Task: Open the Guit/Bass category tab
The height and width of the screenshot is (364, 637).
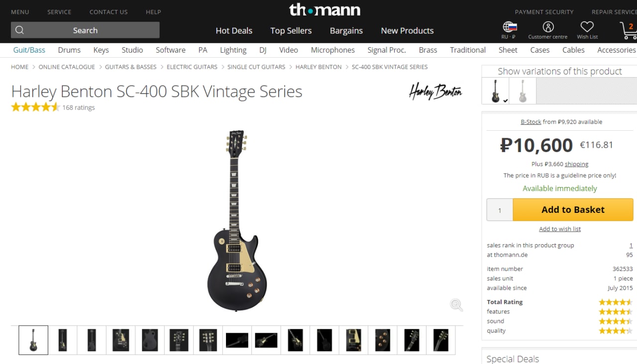Action: (x=29, y=50)
